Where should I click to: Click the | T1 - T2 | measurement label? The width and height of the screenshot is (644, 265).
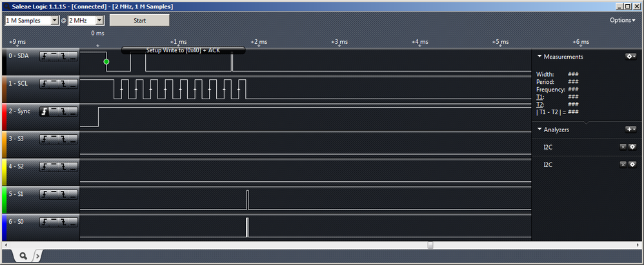pyautogui.click(x=551, y=112)
